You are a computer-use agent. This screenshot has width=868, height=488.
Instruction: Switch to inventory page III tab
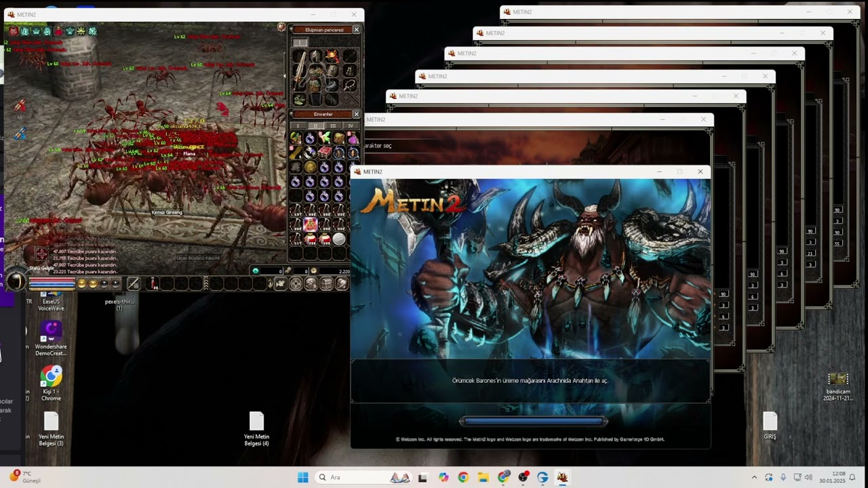point(333,125)
